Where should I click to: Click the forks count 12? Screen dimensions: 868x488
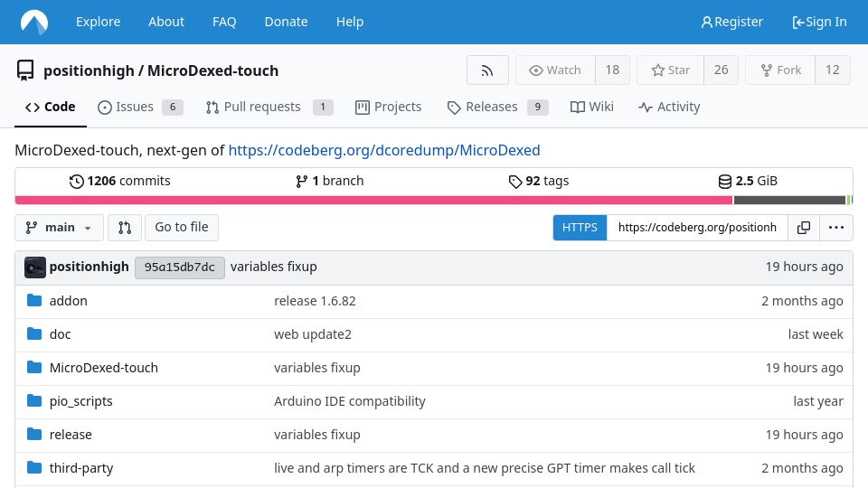(x=833, y=70)
